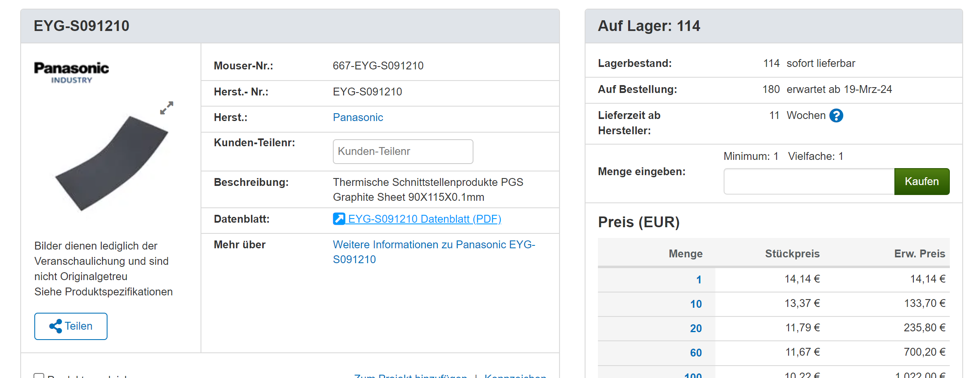Image resolution: width=980 pixels, height=378 pixels.
Task: Open the Panasonic manufacturer link
Action: point(358,117)
